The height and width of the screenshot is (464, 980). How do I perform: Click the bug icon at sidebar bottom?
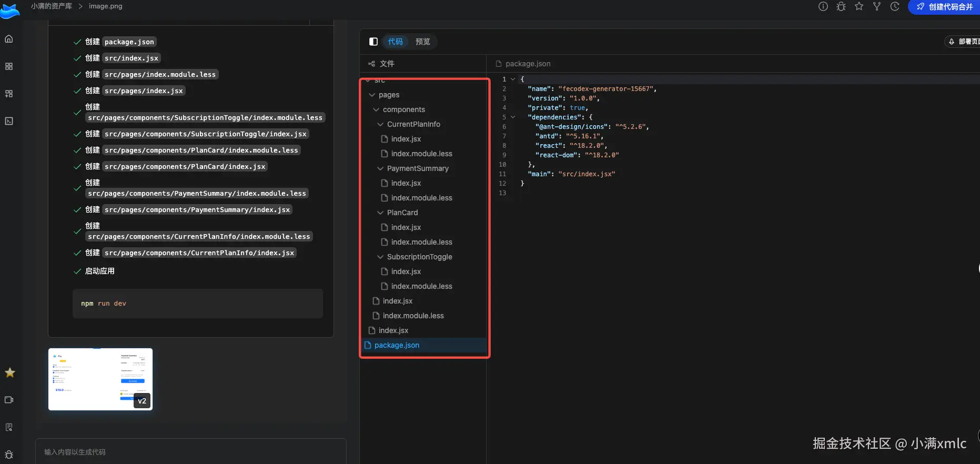[x=9, y=455]
